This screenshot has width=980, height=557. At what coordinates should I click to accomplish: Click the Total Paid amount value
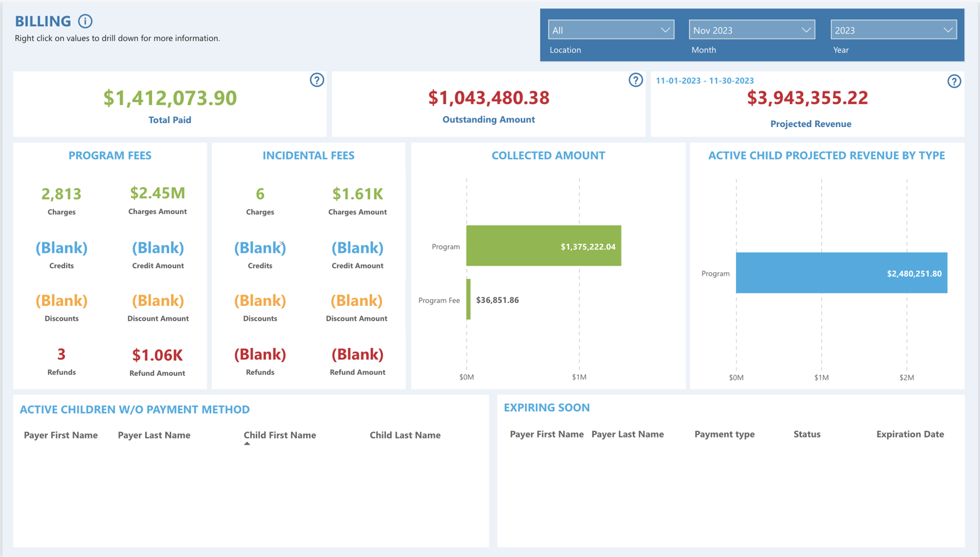[169, 98]
